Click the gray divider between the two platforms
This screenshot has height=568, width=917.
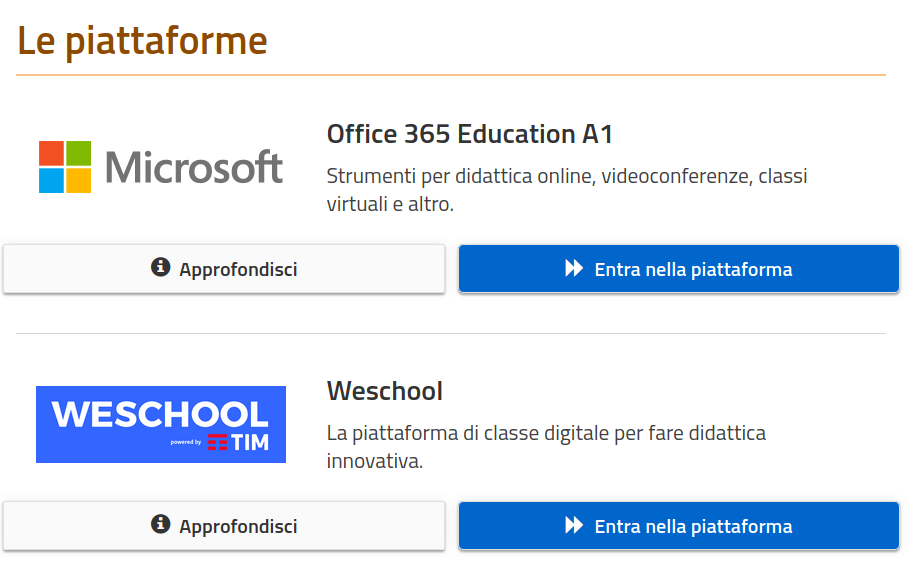(x=451, y=333)
